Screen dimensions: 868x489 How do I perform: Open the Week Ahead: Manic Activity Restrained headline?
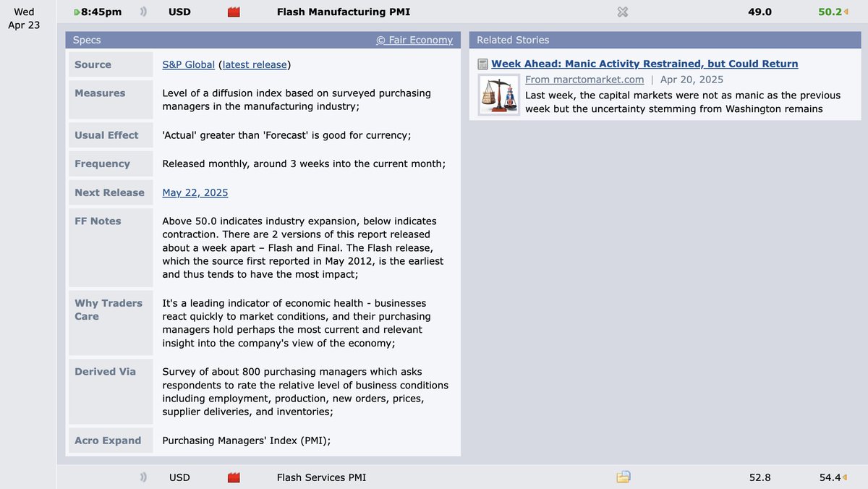point(644,64)
